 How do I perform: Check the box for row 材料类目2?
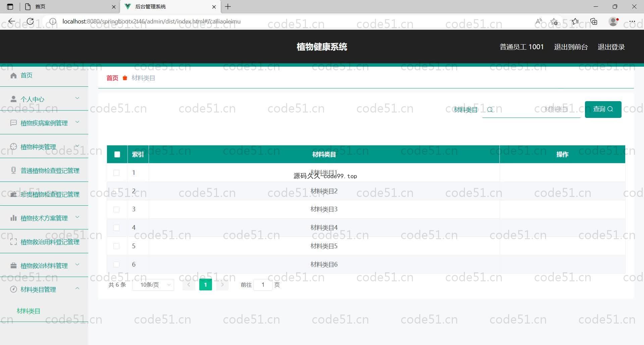click(116, 191)
